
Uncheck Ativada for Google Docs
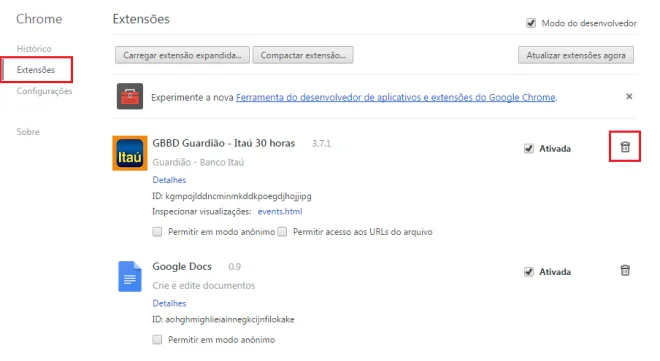click(x=529, y=272)
